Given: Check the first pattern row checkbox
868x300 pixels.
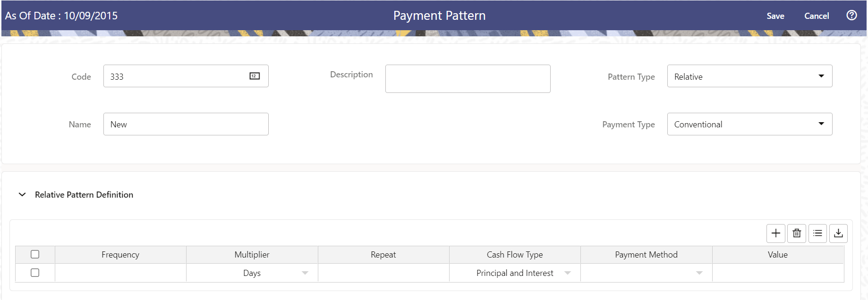Looking at the screenshot, I should [x=34, y=273].
